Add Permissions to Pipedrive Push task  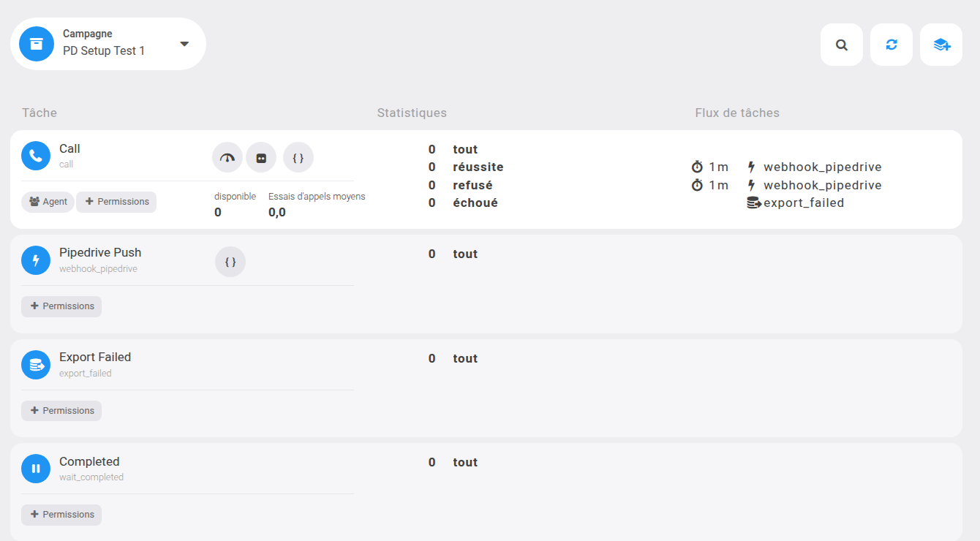pos(61,306)
